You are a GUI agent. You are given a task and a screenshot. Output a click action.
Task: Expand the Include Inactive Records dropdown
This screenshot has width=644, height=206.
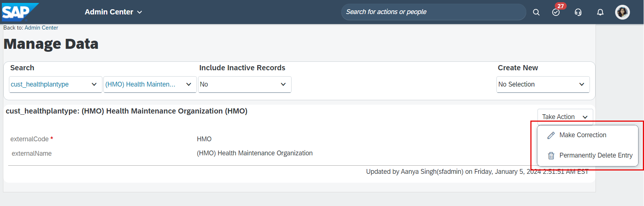[x=245, y=84]
